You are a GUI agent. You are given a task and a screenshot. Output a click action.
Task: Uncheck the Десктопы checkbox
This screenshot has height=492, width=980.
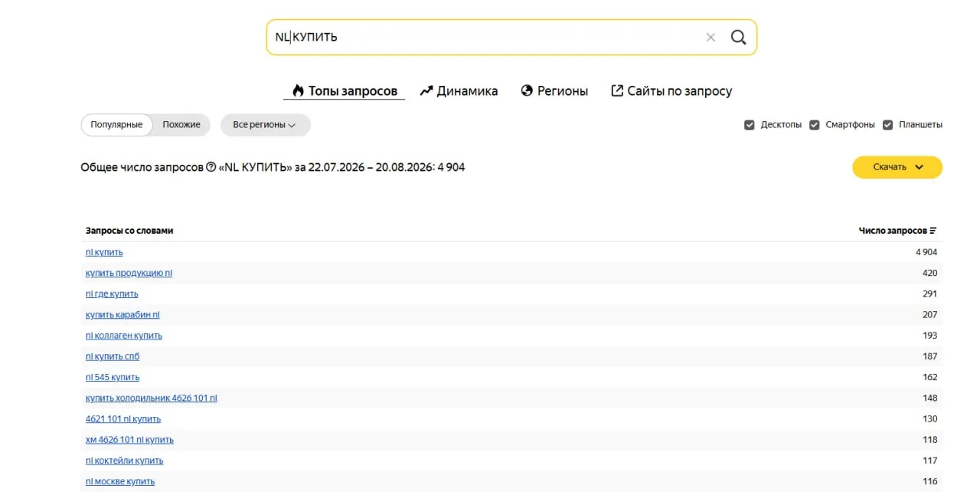(x=750, y=125)
